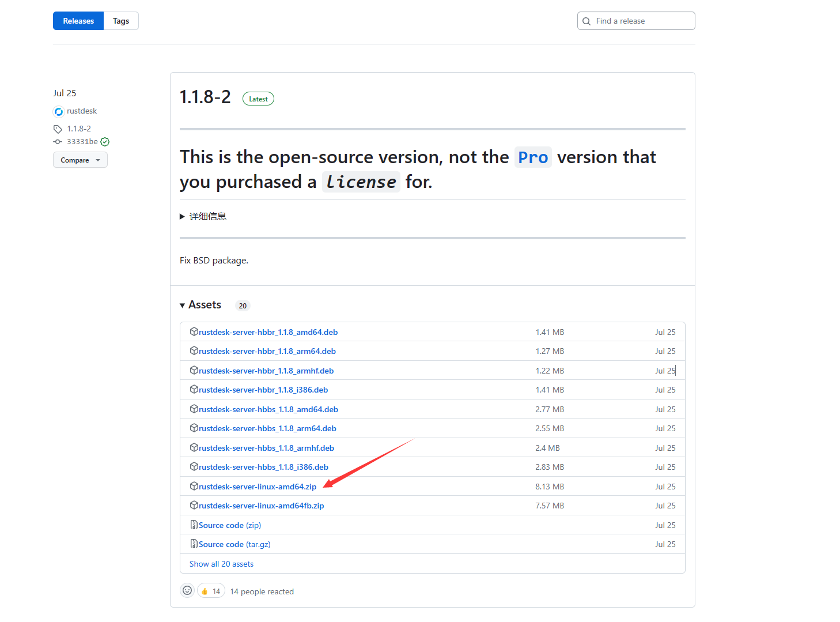Show all 20 assets
This screenshot has height=622, width=840.
click(x=221, y=564)
